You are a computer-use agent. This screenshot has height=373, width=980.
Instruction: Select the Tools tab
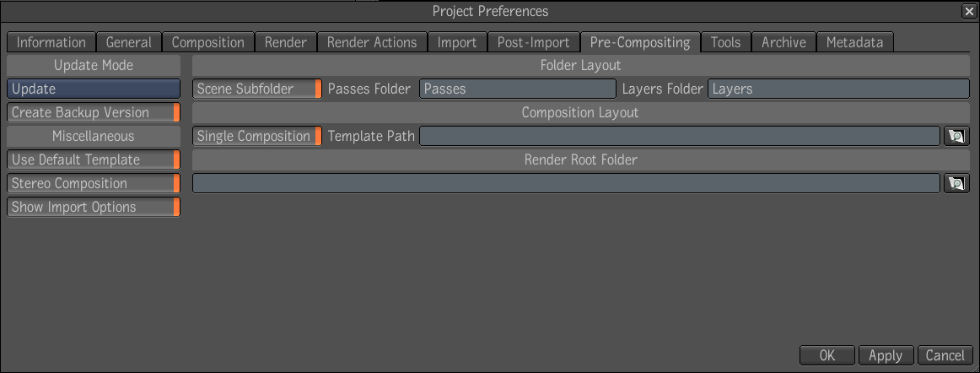[725, 42]
